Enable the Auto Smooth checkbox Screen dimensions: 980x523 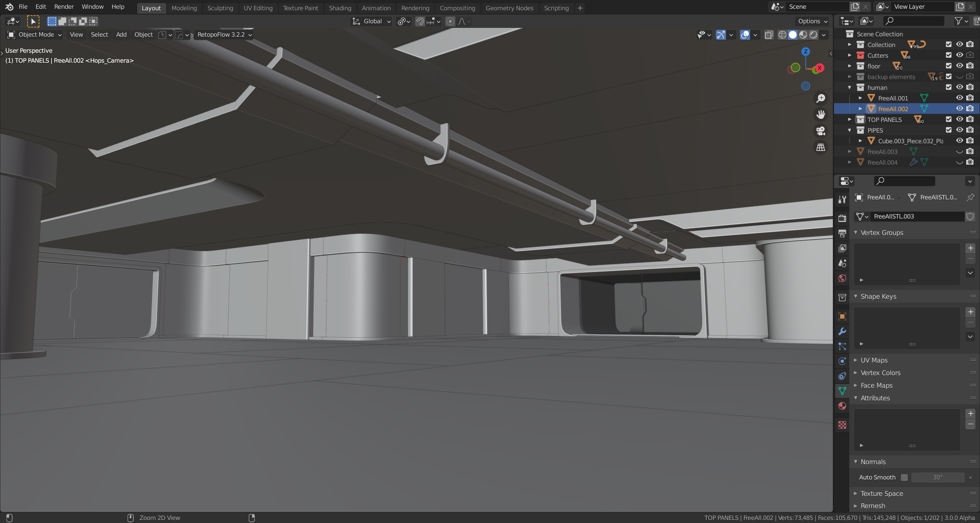(904, 477)
